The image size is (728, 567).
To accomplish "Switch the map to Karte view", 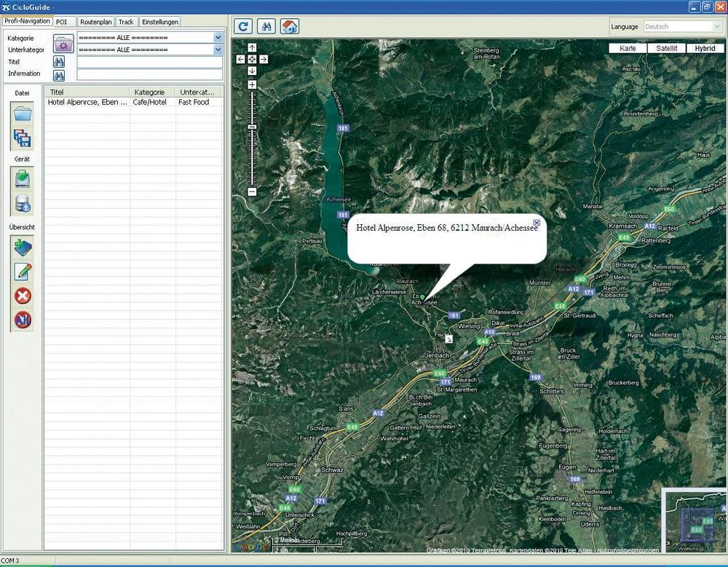I will click(x=628, y=48).
